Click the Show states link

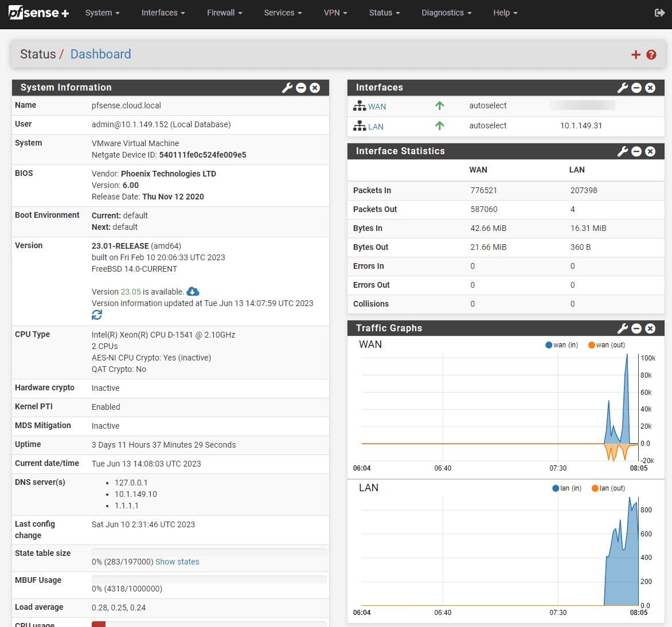pos(177,562)
